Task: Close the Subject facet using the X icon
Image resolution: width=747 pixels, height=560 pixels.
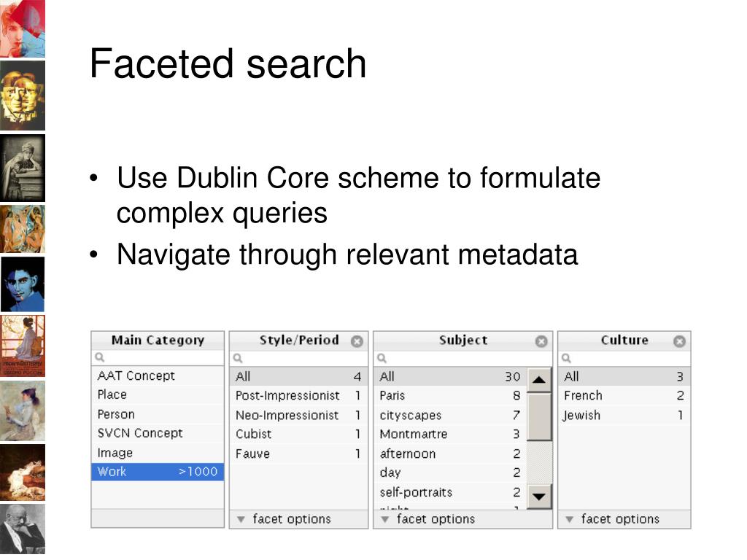Action: click(x=541, y=341)
